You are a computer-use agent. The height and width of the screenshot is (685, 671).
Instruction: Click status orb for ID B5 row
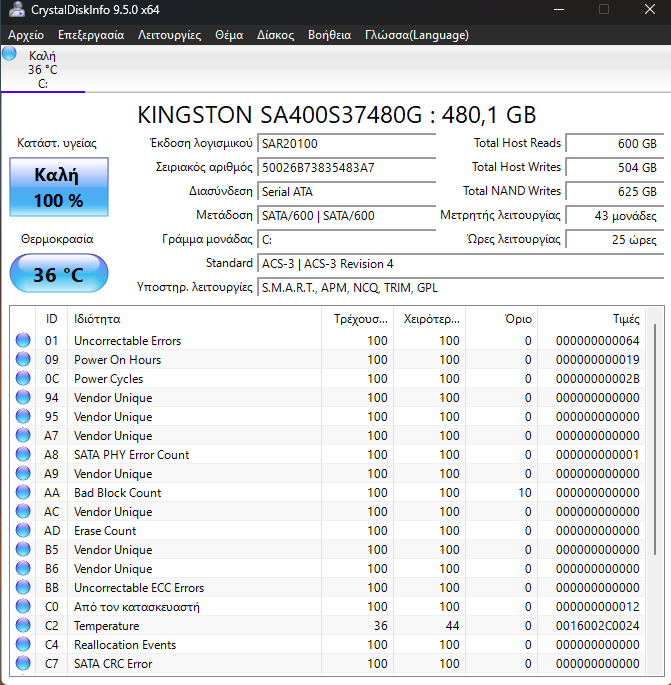coord(23,549)
